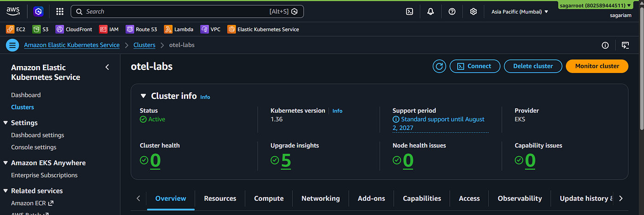Open Elastic Kubernetes Service favorite shortcut
This screenshot has height=215, width=644.
click(x=263, y=29)
